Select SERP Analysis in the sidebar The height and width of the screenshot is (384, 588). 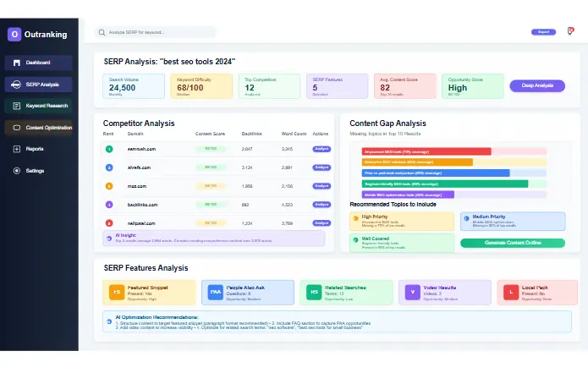[38, 85]
